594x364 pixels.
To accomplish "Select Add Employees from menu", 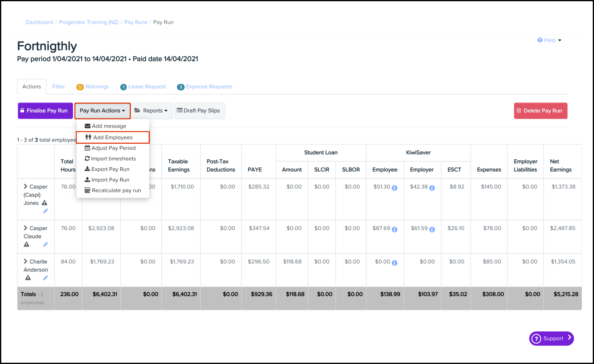I will [113, 137].
